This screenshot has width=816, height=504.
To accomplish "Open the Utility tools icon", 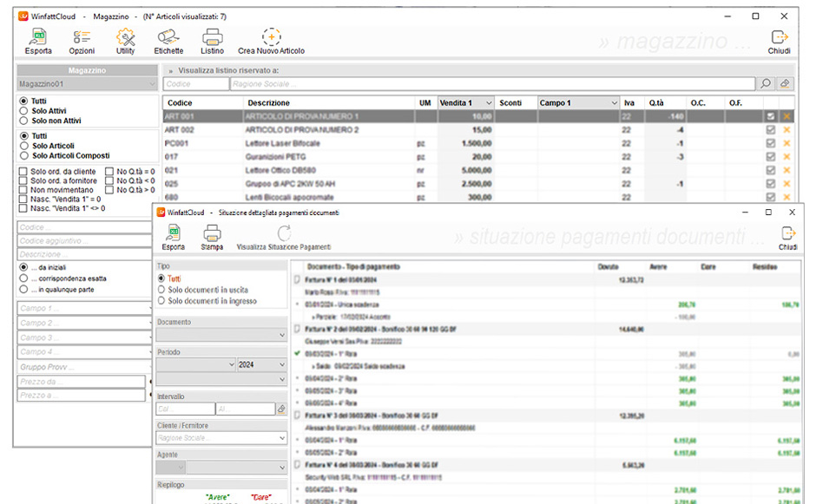I will 125,37.
